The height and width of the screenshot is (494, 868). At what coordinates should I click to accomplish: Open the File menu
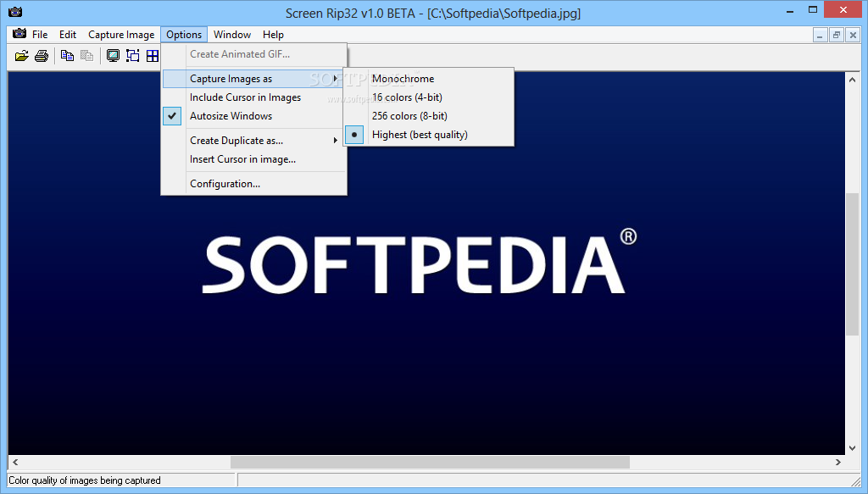40,34
